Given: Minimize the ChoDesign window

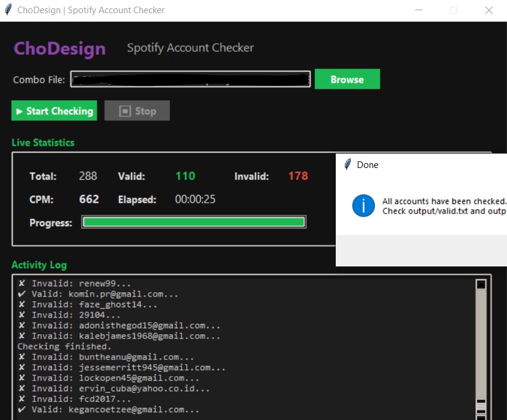Looking at the screenshot, I should pyautogui.click(x=419, y=10).
